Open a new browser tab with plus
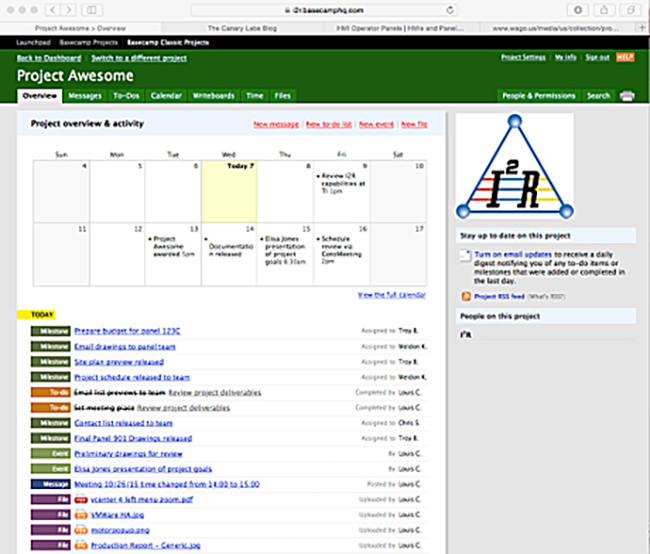 coord(642,28)
